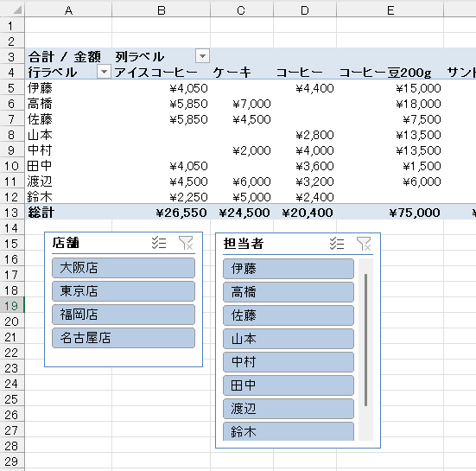Screen dimensions: 476x471
Task: Filter by 田中 in 担当者 slicer
Action: pos(289,385)
